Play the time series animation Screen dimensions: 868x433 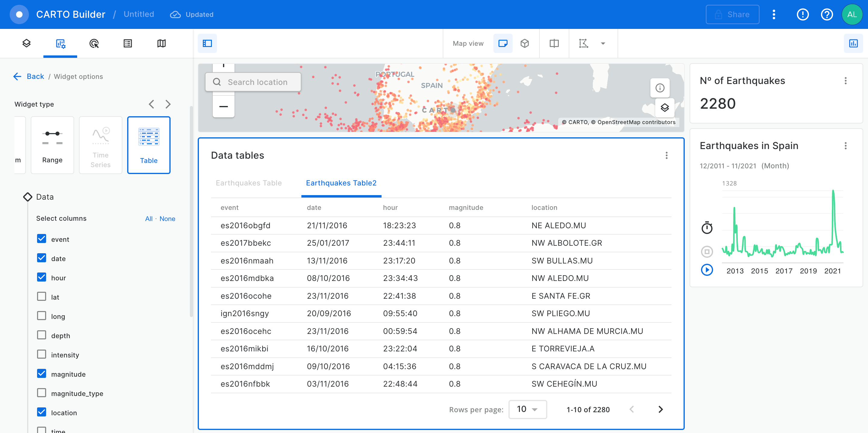coord(706,270)
